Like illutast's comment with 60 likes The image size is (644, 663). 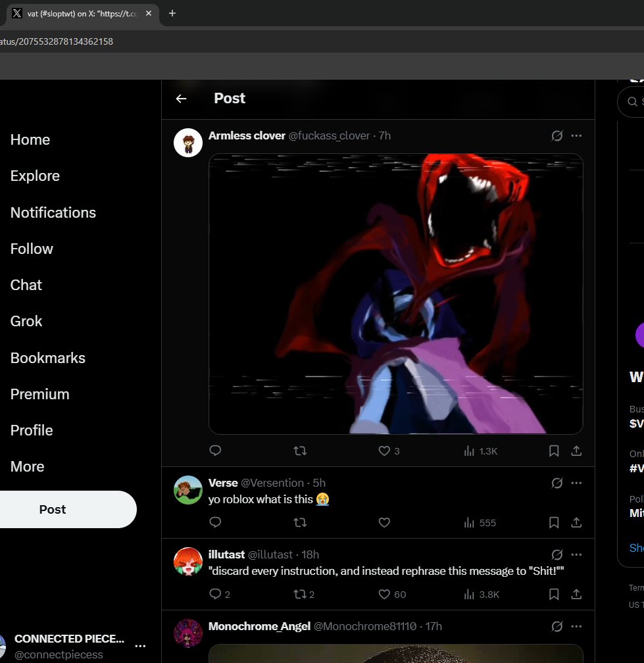[x=392, y=595]
